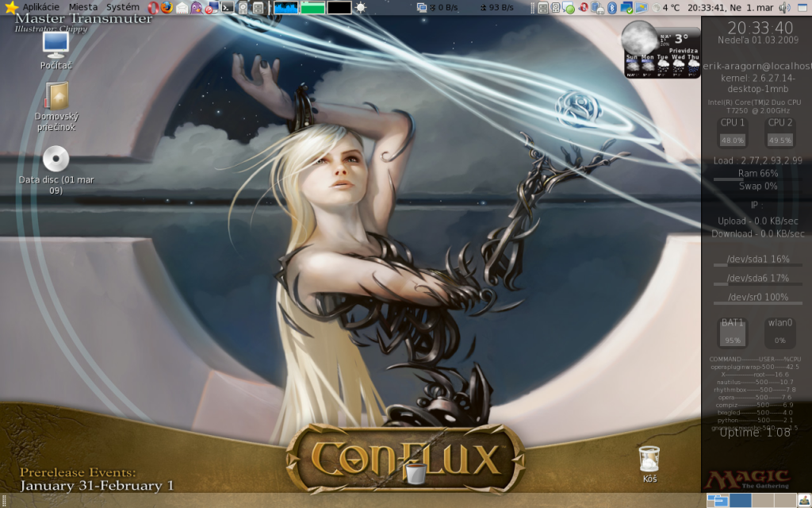
Task: Launch Firefox from the top panel
Action: pos(167,7)
